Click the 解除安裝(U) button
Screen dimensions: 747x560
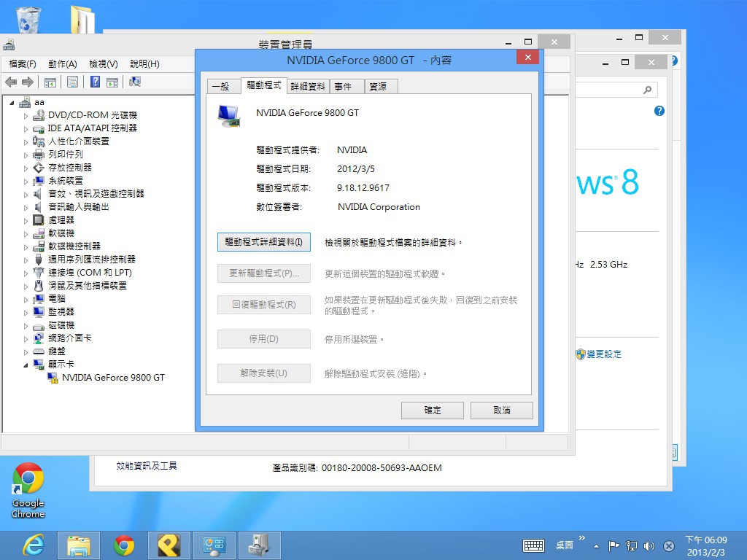[x=264, y=373]
